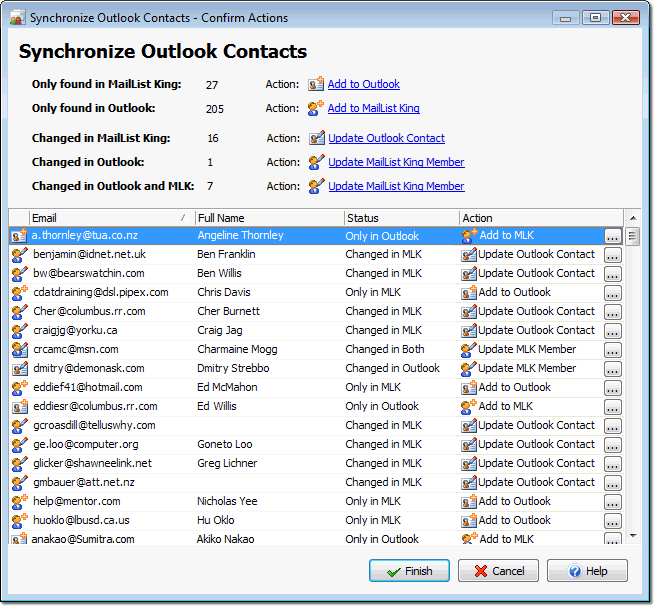
Task: Sort by the Full Name column header
Action: point(269,218)
